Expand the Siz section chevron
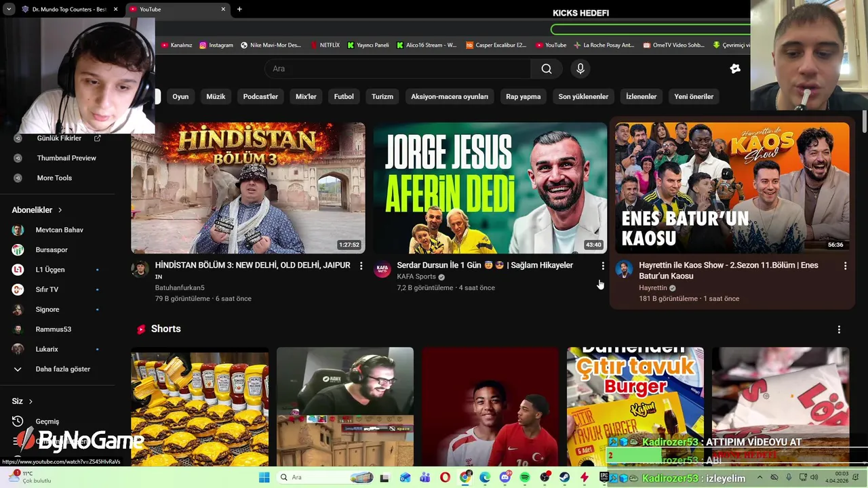The width and height of the screenshot is (868, 488). [x=31, y=401]
